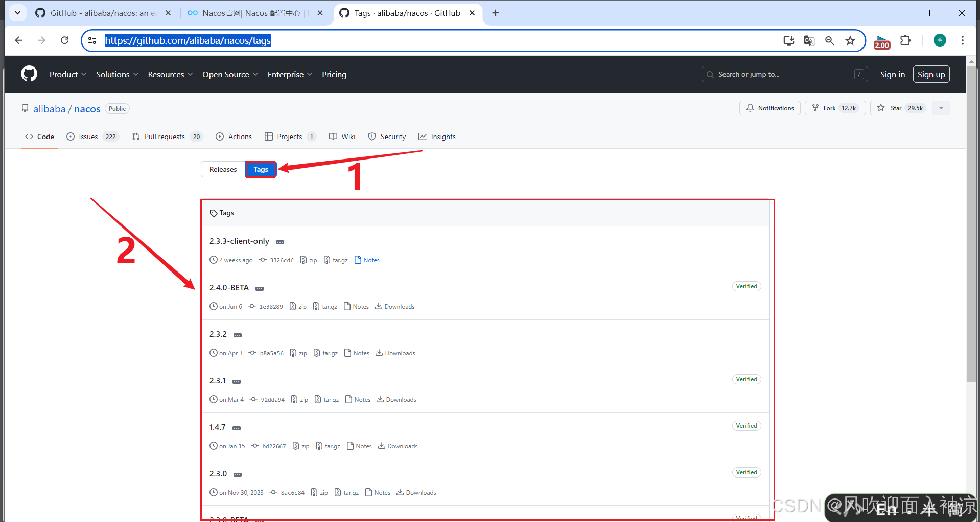Open Downloads for 2.3.0
Viewport: 980px width, 522px height.
(x=416, y=492)
